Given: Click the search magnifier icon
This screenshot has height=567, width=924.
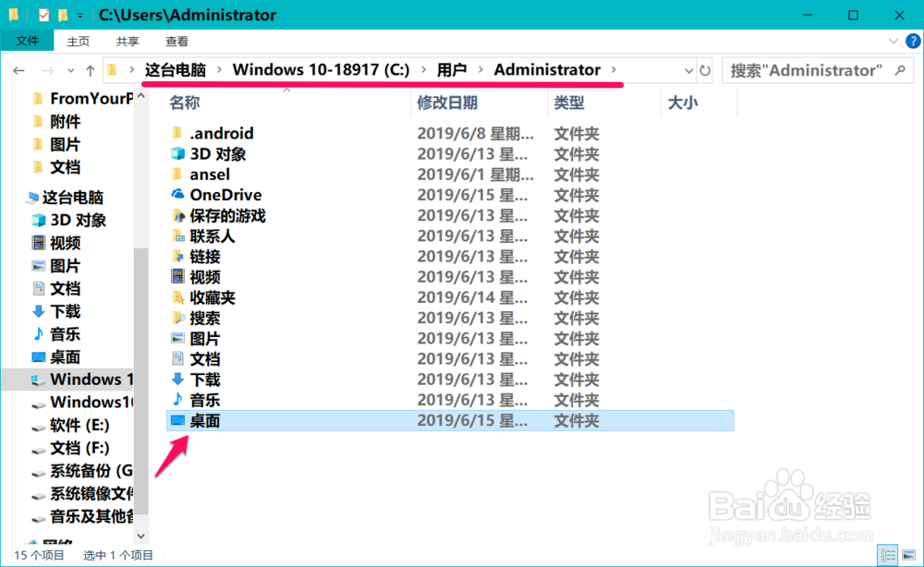Looking at the screenshot, I should tap(900, 71).
